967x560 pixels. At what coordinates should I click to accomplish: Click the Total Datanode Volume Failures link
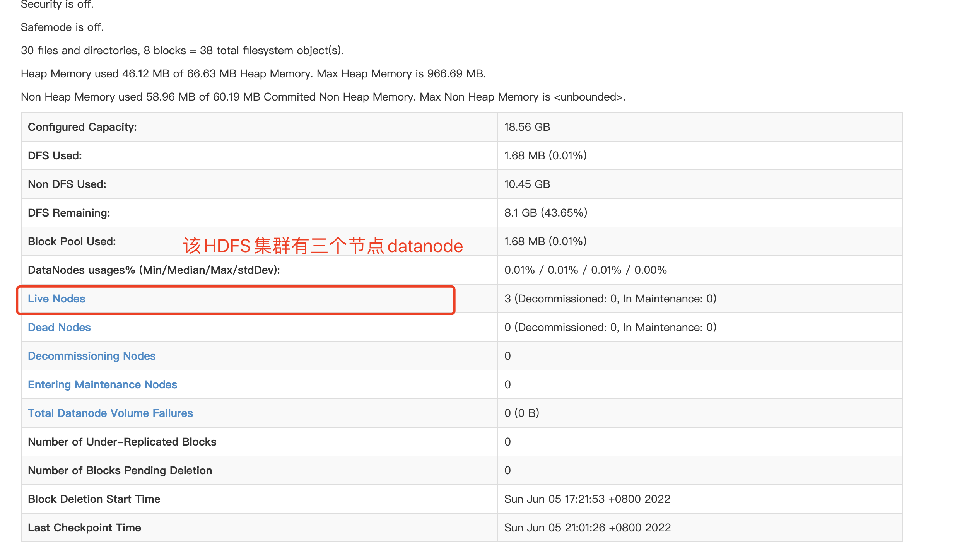110,413
